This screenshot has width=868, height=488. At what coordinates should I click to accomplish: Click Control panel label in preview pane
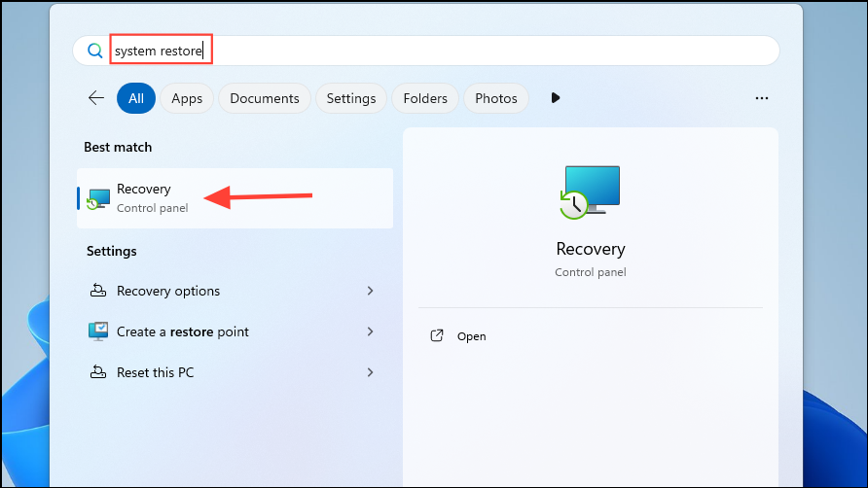pyautogui.click(x=591, y=272)
